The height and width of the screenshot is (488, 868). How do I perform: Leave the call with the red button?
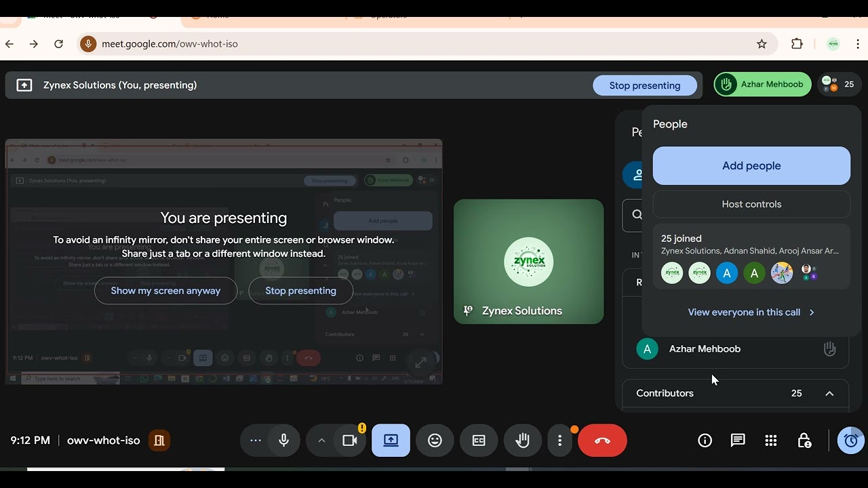click(602, 441)
